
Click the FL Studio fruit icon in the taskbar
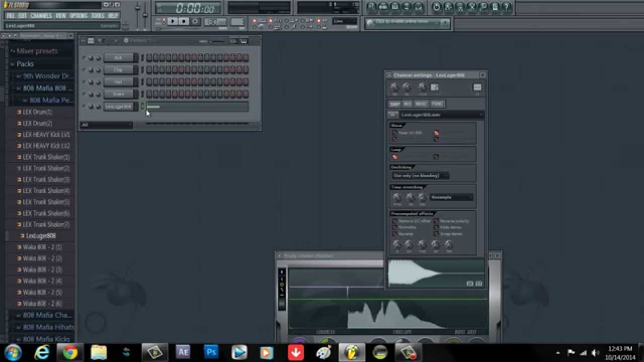coord(351,352)
